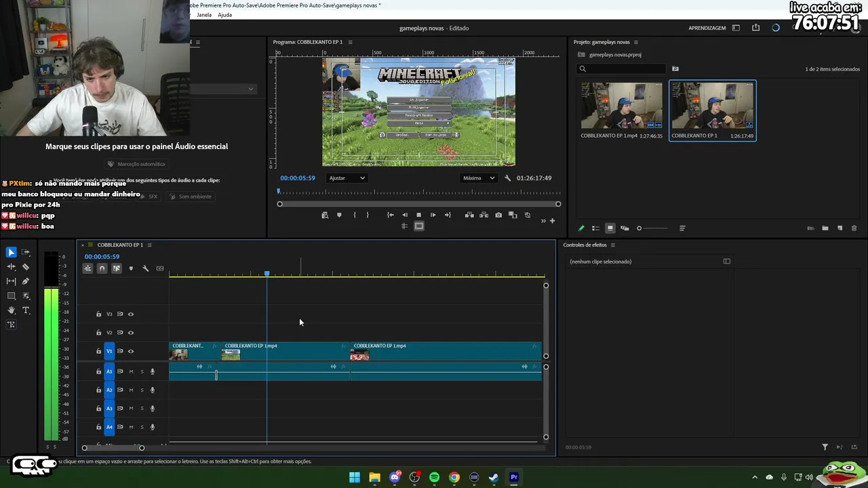Screen dimensions: 868x488
Task: Open the comparison view in Program Monitor
Action: pyautogui.click(x=513, y=215)
